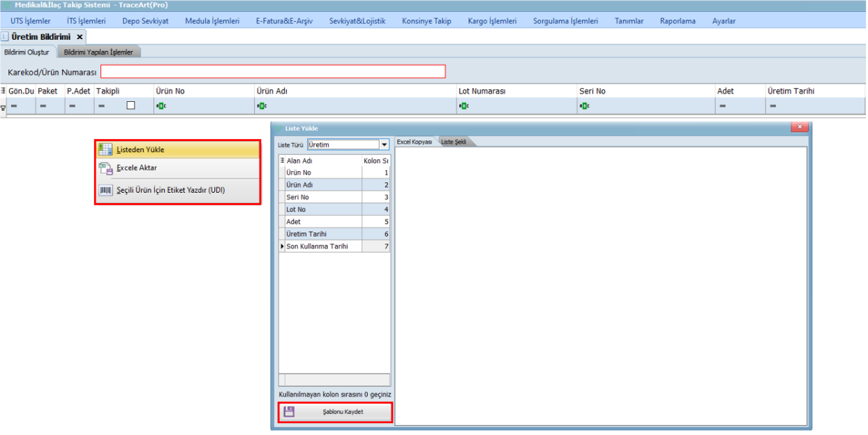Click the horizontal scrollbar under the field list
This screenshot has height=435, width=868.
pos(334,380)
